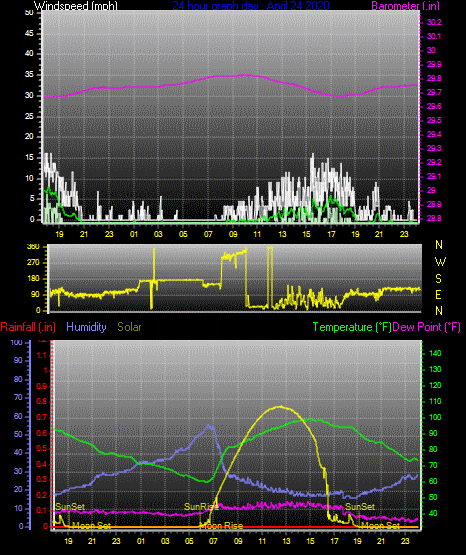
Task: Click the "0.3" rainfall axis value
Action: click(x=42, y=479)
